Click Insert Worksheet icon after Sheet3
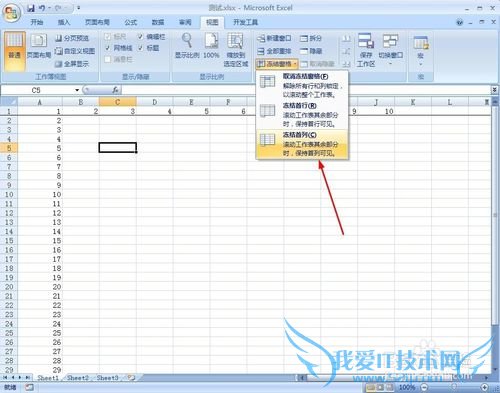 point(131,378)
